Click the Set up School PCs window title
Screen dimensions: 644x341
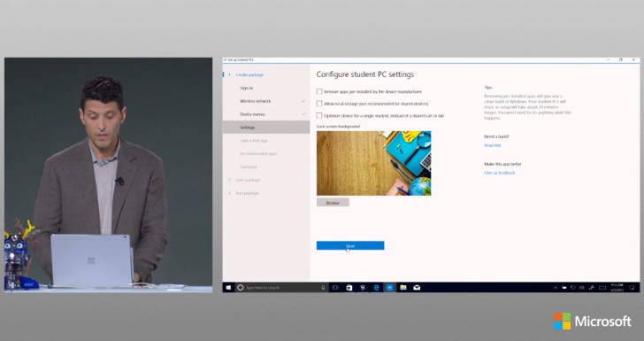(241, 60)
